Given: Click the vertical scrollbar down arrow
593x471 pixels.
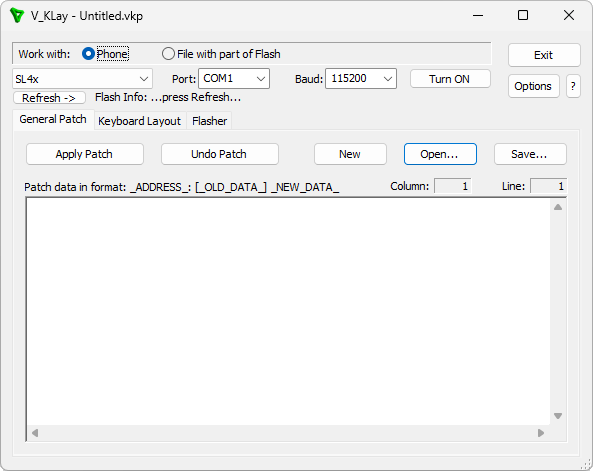Looking at the screenshot, I should pos(558,416).
